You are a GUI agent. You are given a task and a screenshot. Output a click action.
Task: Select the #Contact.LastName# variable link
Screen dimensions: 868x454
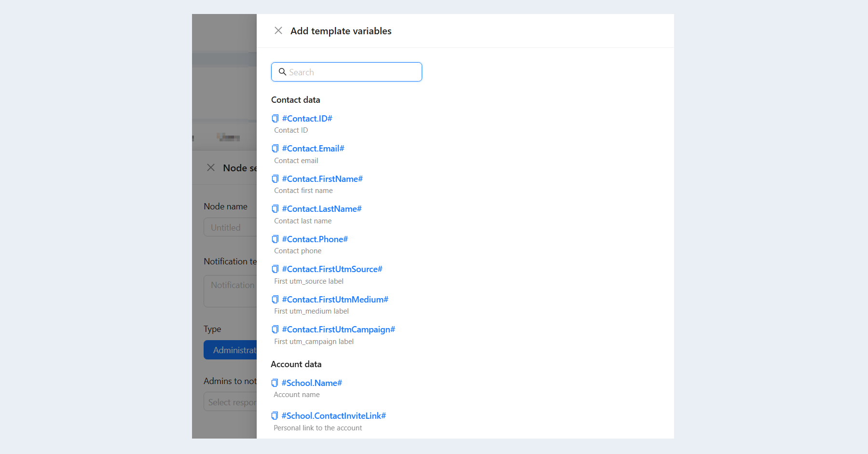coord(322,209)
